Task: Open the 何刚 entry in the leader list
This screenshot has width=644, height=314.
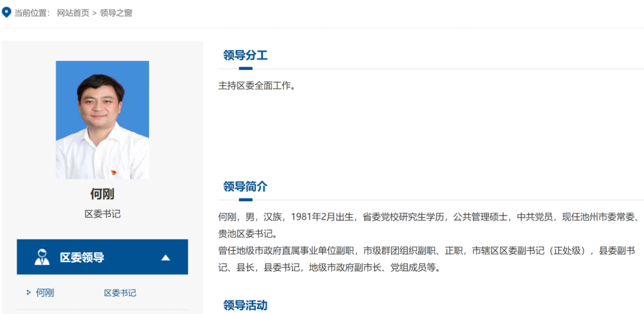Action: click(45, 293)
